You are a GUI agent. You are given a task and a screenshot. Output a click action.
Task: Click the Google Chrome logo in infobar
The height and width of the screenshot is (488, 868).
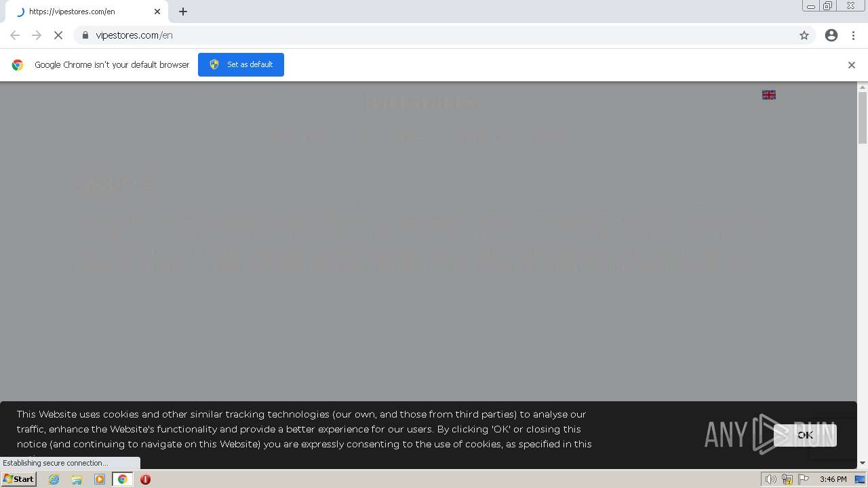(18, 65)
